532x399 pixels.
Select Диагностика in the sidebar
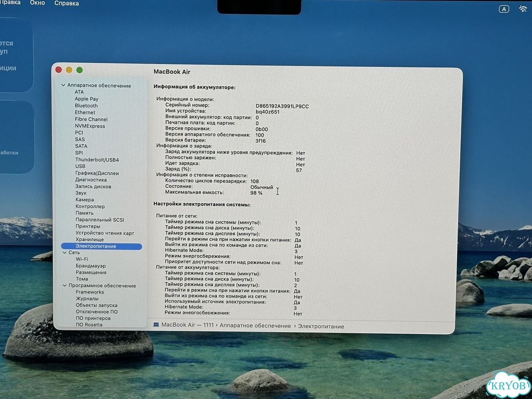pyautogui.click(x=91, y=180)
